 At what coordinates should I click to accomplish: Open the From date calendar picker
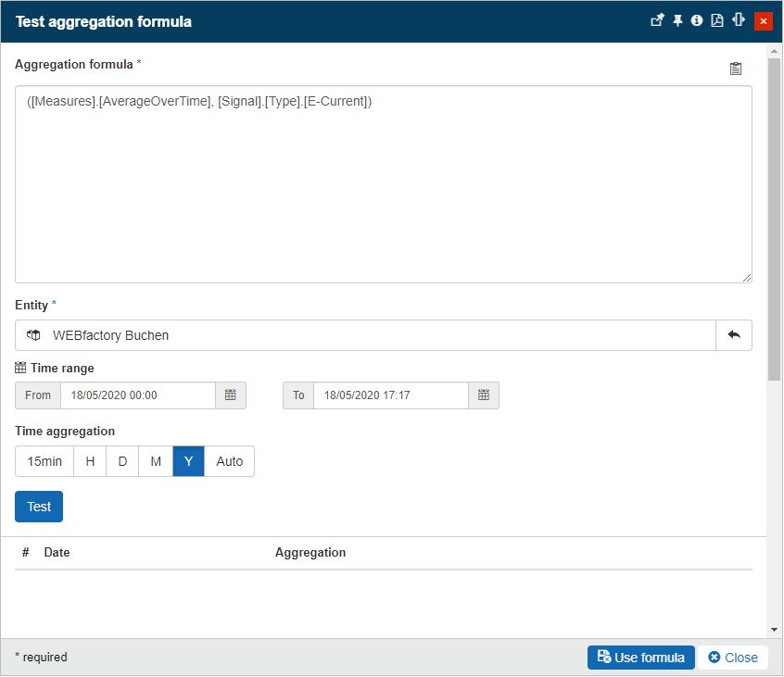pyautogui.click(x=231, y=395)
